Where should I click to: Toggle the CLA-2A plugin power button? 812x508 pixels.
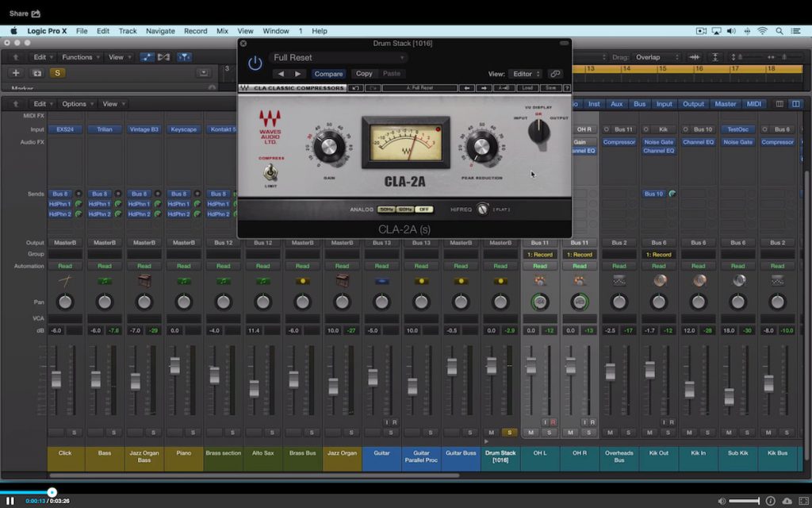point(255,63)
